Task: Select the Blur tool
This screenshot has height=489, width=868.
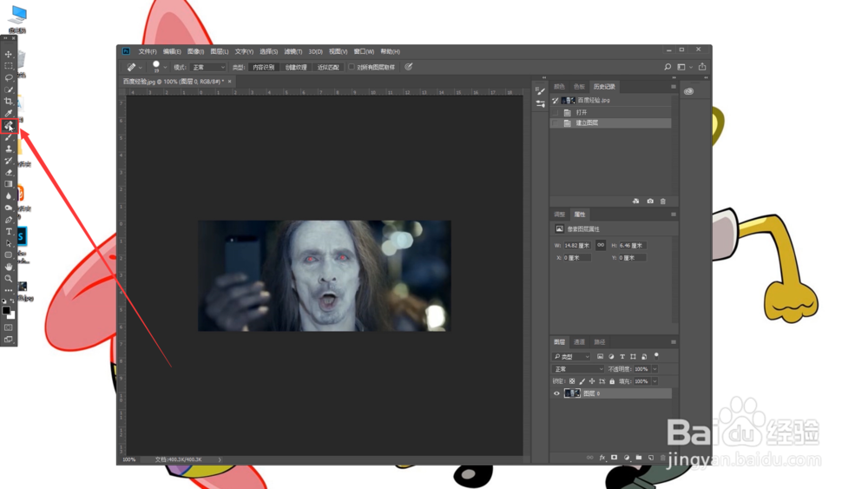Action: click(x=9, y=196)
